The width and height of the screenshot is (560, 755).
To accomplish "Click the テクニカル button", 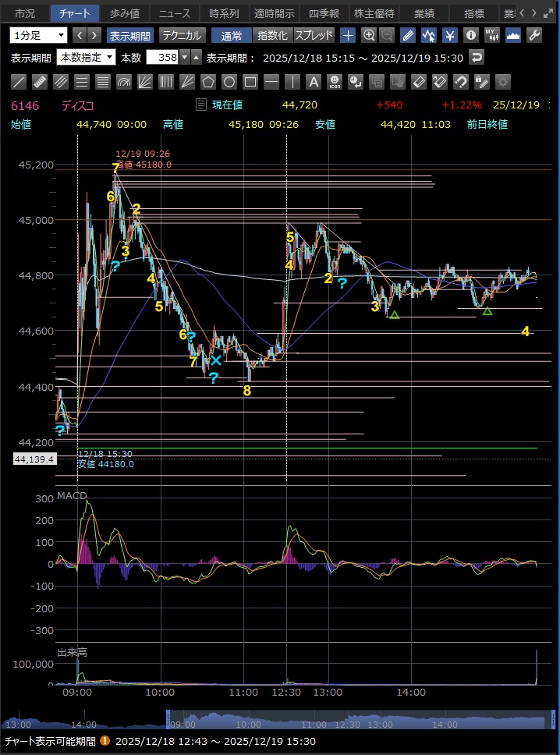I will coord(182,35).
